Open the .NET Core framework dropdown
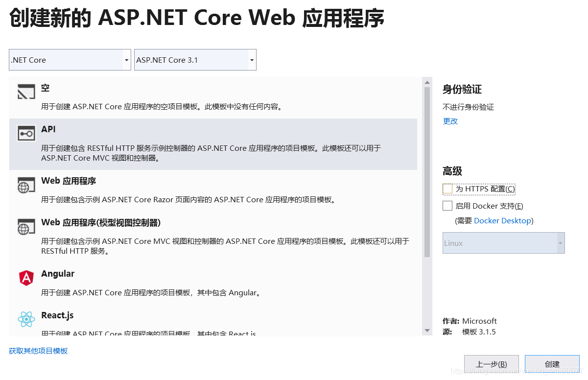 coord(70,60)
